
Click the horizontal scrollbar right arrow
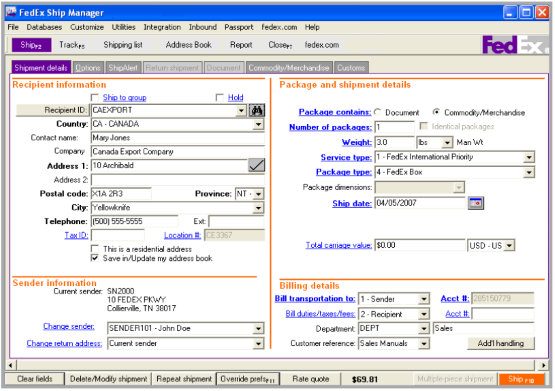click(543, 365)
